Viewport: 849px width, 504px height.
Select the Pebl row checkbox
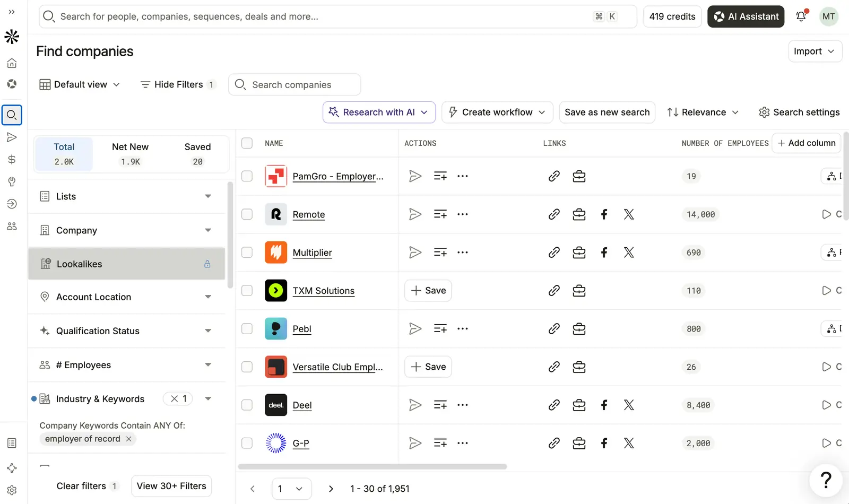(x=247, y=329)
